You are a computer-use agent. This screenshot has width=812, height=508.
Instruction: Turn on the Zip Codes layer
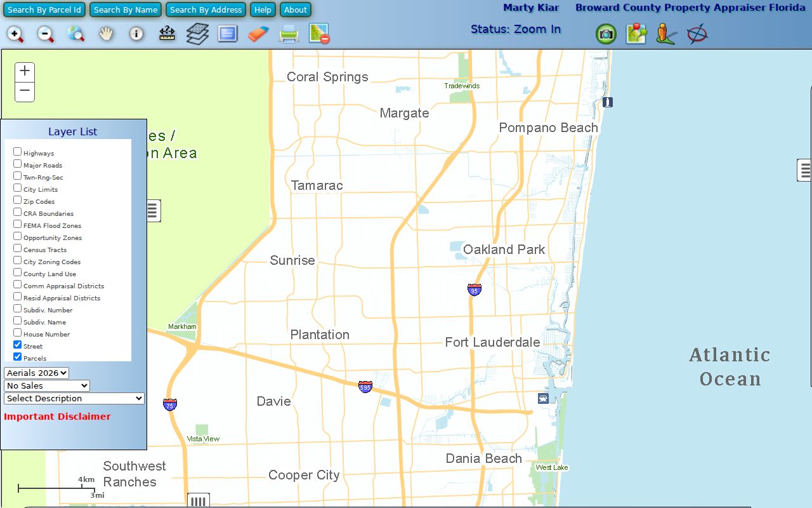point(18,200)
